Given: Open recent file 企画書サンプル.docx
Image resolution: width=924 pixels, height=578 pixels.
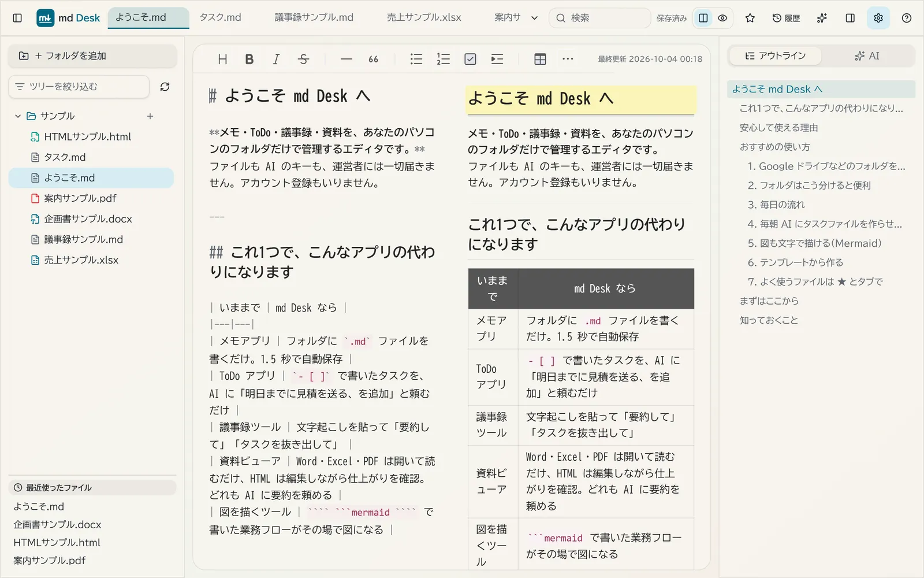Looking at the screenshot, I should click(57, 525).
